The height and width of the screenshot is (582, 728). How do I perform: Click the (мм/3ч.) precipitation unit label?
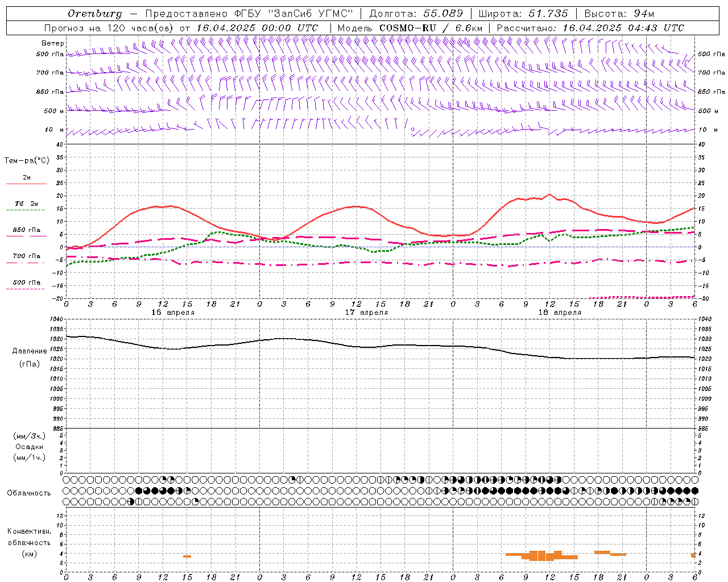click(30, 436)
